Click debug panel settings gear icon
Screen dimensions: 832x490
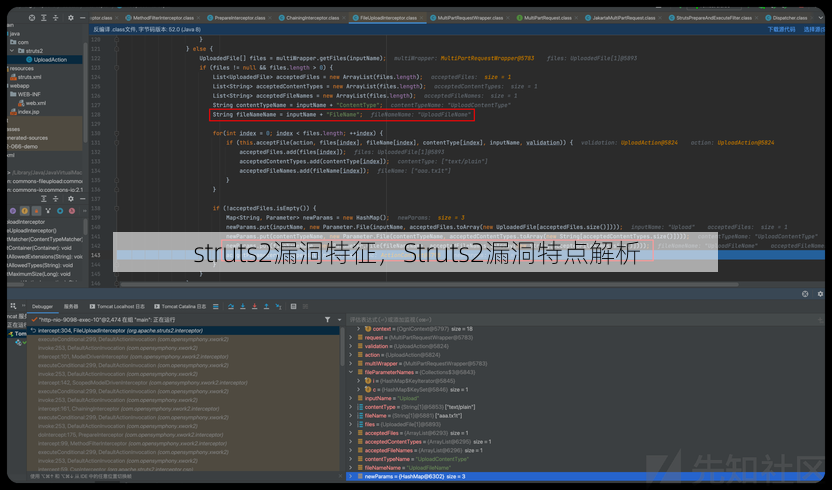click(820, 294)
